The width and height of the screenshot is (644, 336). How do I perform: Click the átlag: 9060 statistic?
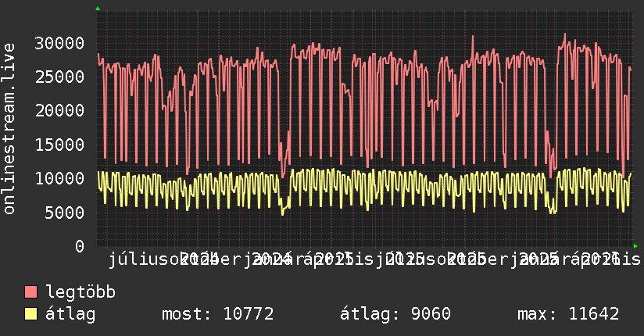click(395, 314)
